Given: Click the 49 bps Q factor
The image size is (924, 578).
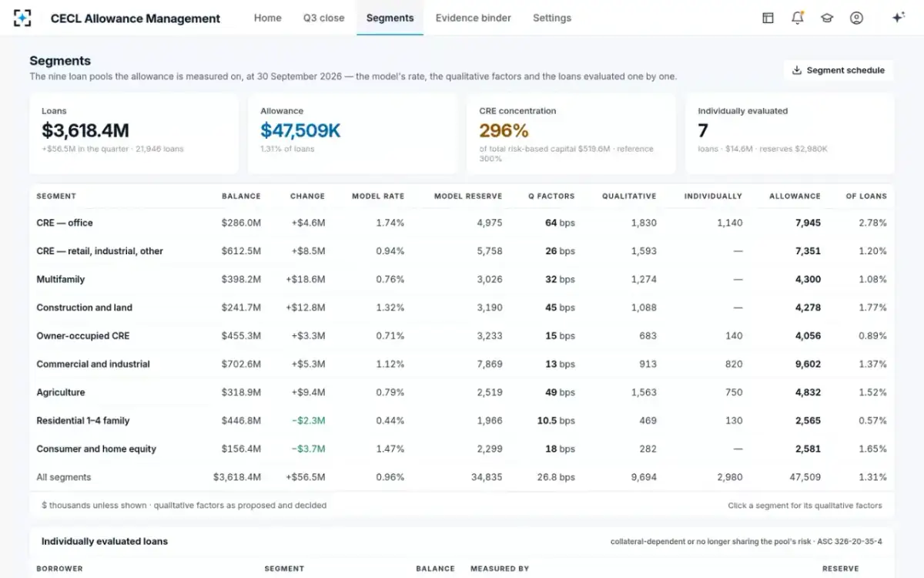Looking at the screenshot, I should tap(560, 392).
